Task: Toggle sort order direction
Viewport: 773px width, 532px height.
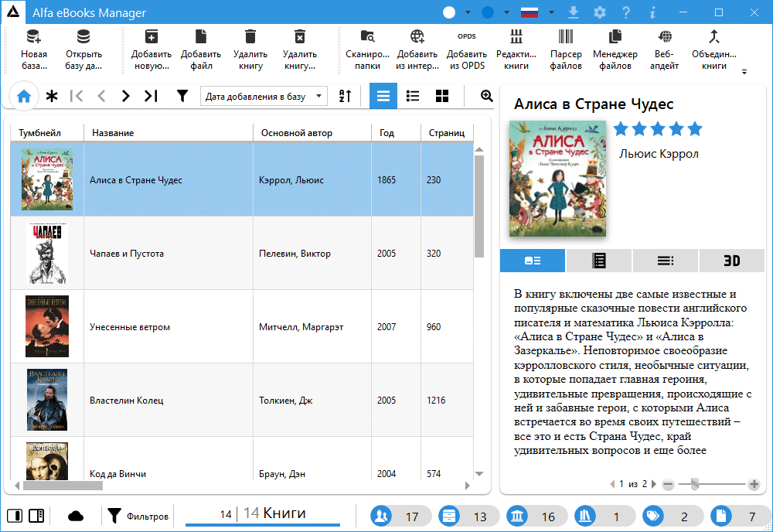Action: [346, 96]
